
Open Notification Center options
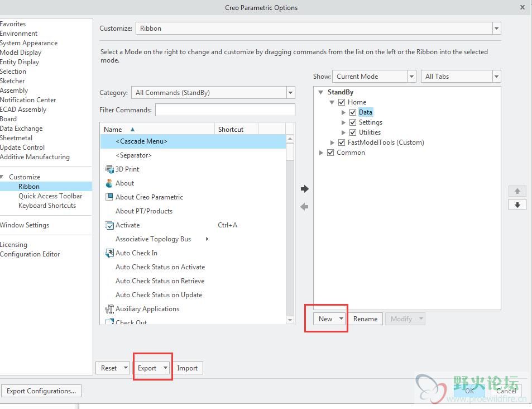pos(28,100)
